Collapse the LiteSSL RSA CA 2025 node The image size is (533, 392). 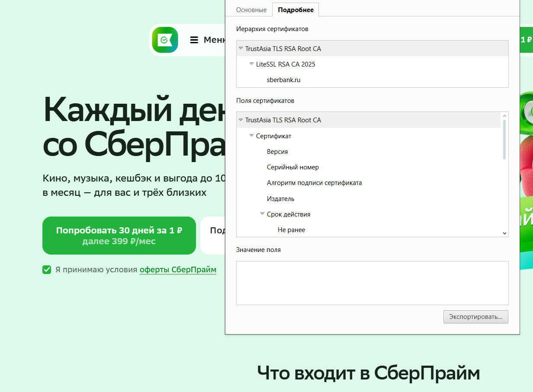[x=252, y=64]
